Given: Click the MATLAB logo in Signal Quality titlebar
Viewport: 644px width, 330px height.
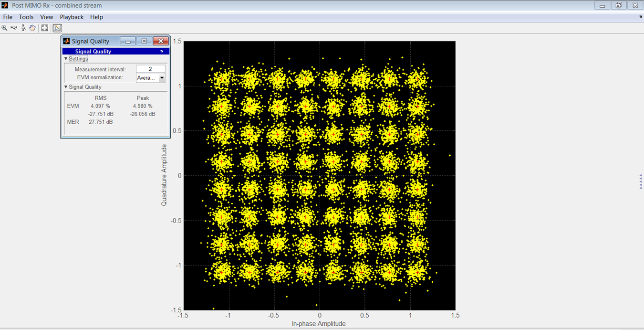Looking at the screenshot, I should click(65, 41).
